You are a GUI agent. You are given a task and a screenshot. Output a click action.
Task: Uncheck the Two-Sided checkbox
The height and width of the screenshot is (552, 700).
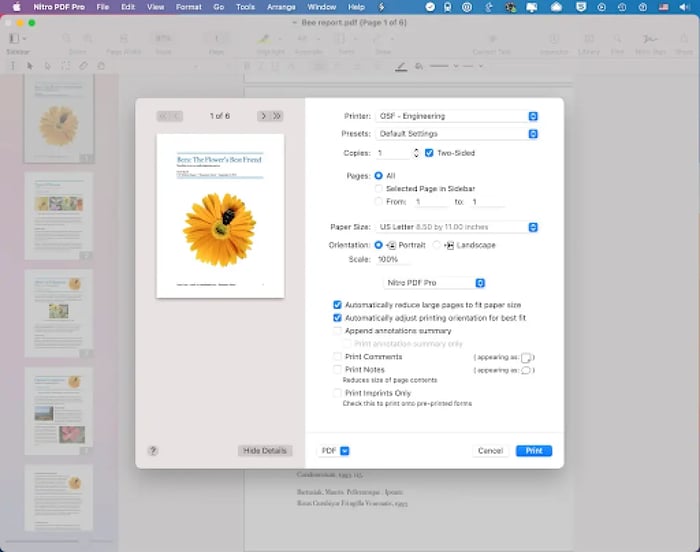429,153
